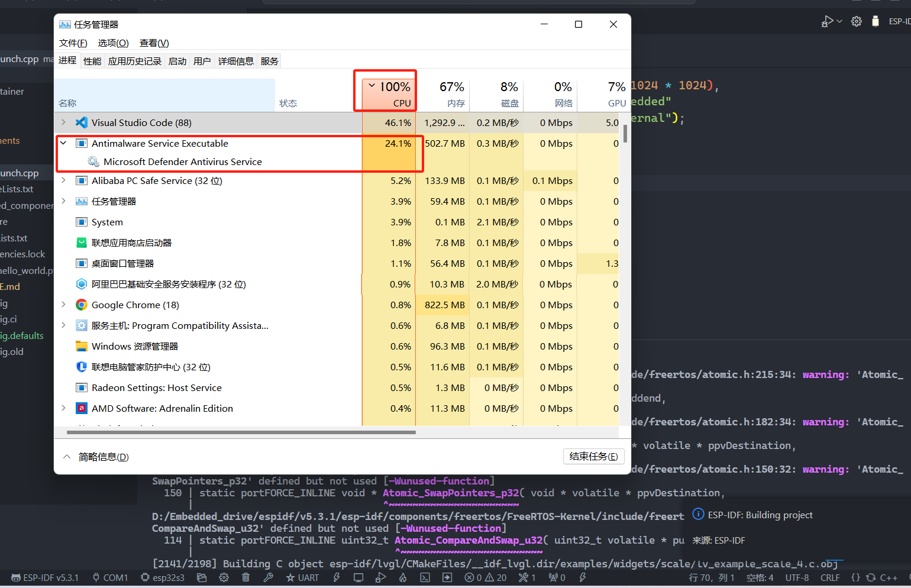
Task: Click the AMD Software Adrenalin Edition icon
Action: click(82, 408)
